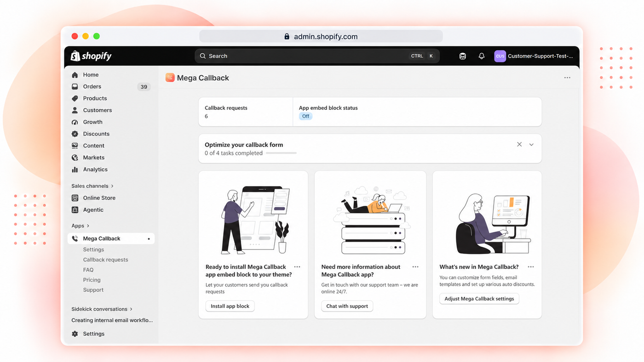The width and height of the screenshot is (644, 362).
Task: Click the Off embed block status badge
Action: pos(306,116)
